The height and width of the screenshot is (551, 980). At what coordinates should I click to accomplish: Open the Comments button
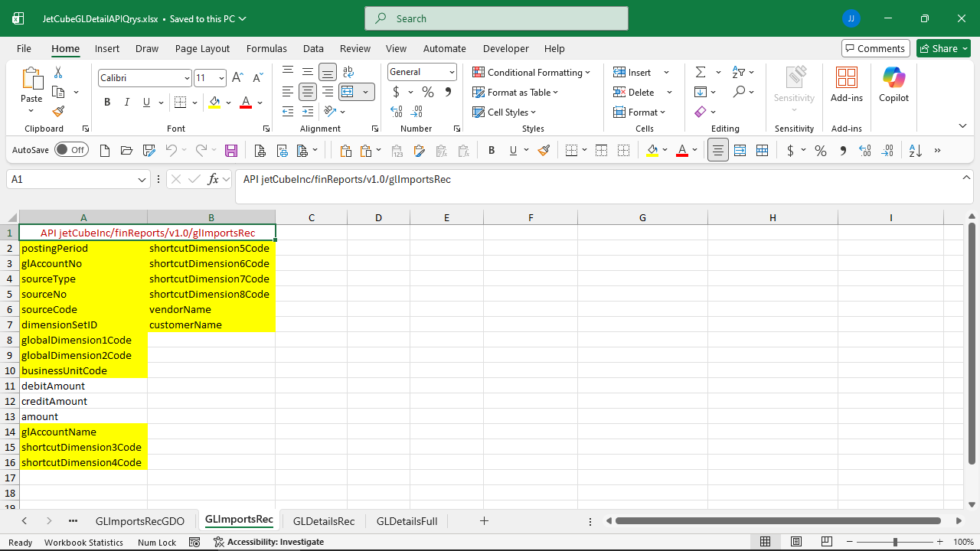tap(875, 48)
